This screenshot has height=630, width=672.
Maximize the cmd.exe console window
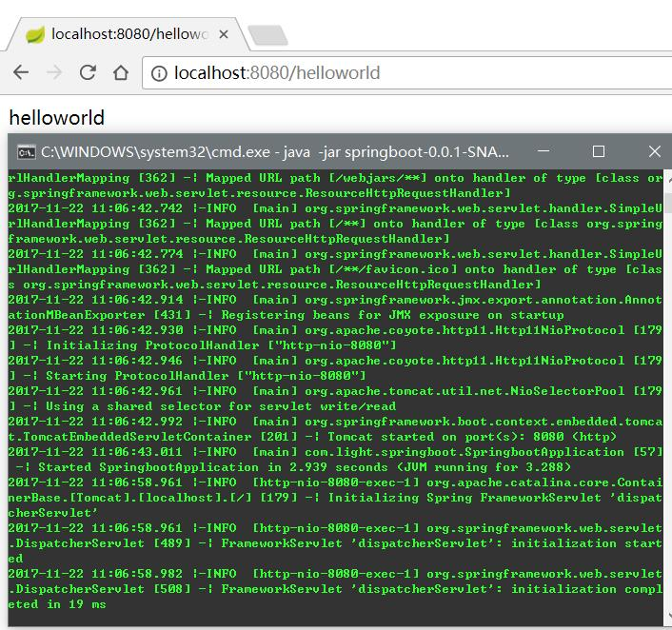(x=599, y=151)
